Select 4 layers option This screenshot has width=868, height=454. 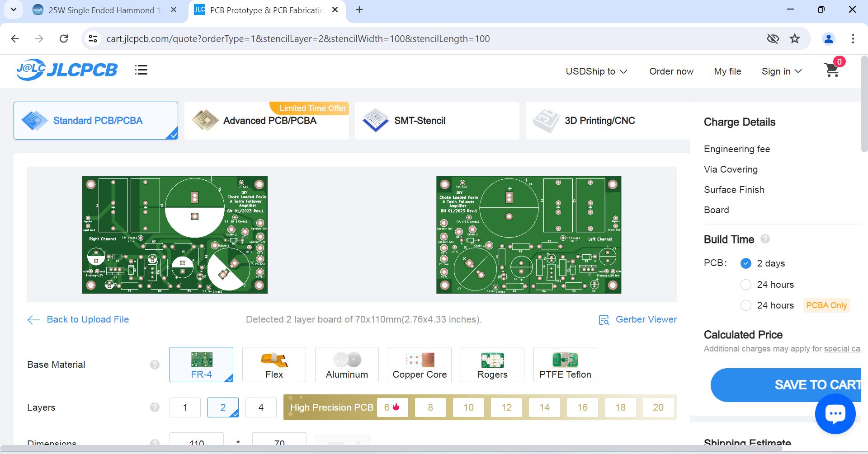(x=261, y=407)
